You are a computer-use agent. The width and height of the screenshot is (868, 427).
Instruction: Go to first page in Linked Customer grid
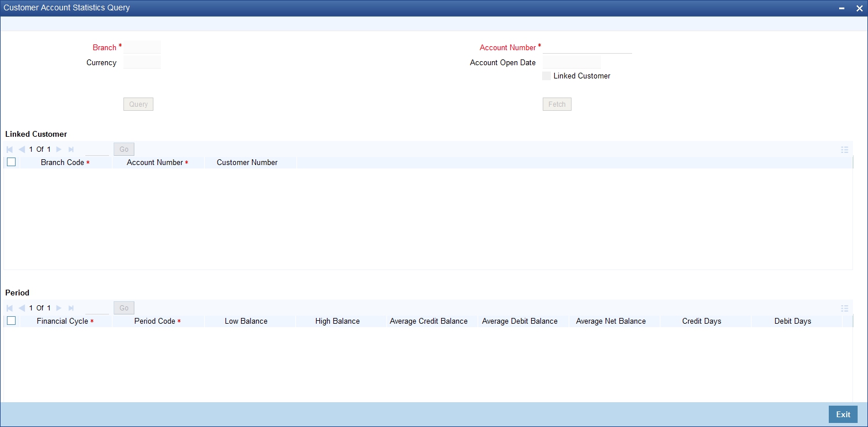pos(10,149)
